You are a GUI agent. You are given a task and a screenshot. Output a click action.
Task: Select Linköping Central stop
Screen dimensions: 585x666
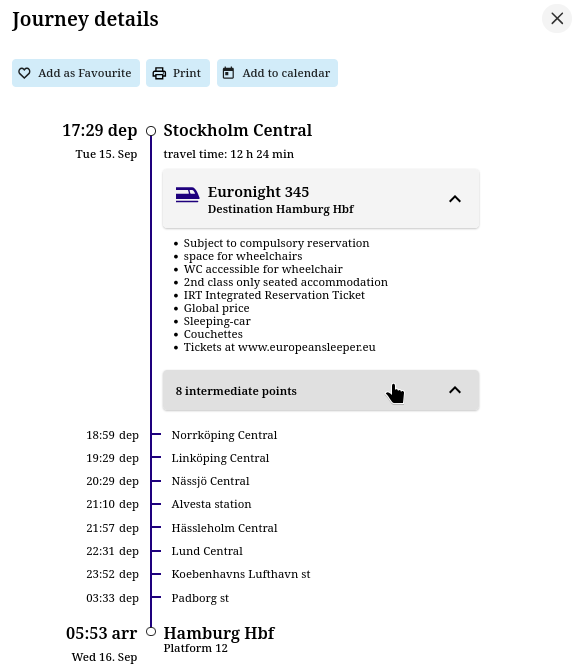pyautogui.click(x=220, y=458)
